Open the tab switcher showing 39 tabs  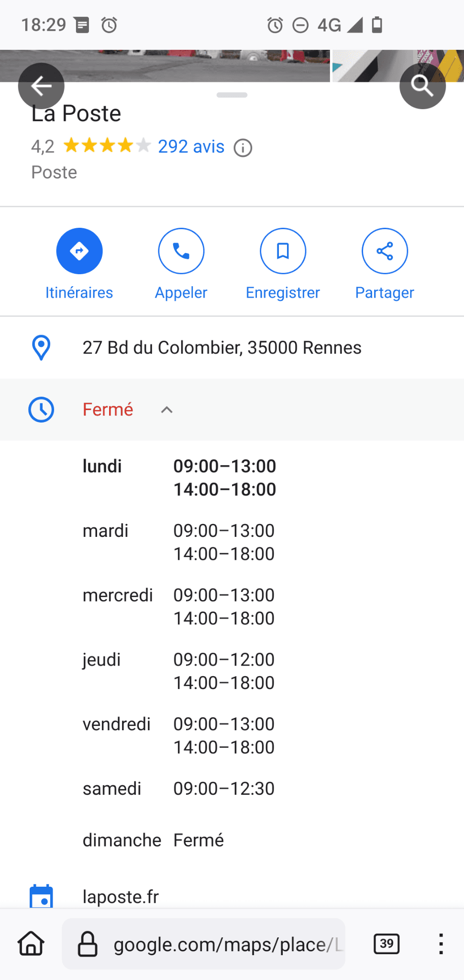pyautogui.click(x=387, y=944)
